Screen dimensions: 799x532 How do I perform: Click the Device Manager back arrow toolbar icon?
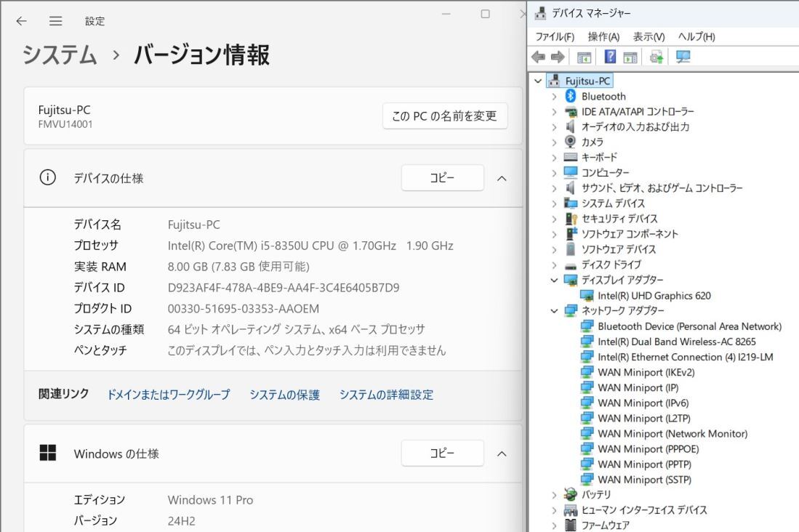click(x=538, y=57)
